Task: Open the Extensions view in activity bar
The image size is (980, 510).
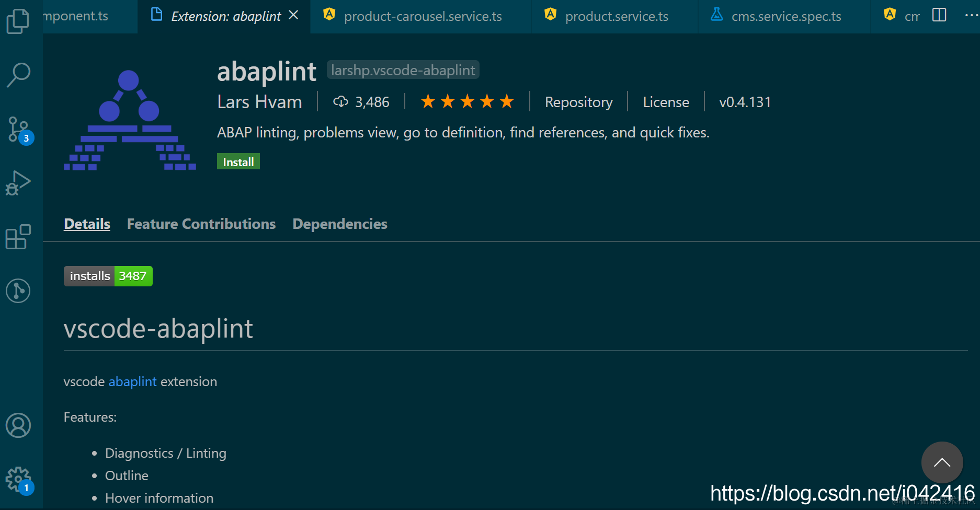Action: (x=18, y=237)
